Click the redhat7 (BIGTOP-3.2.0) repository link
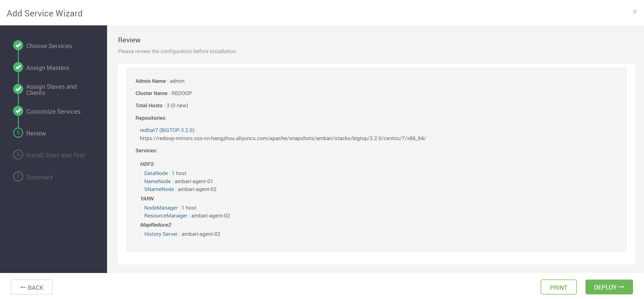 pyautogui.click(x=168, y=130)
